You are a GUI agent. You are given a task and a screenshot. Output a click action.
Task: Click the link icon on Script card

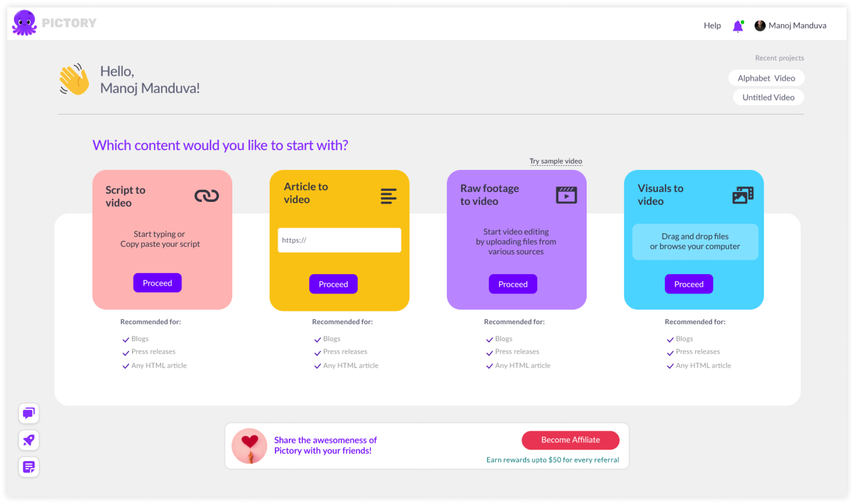206,196
